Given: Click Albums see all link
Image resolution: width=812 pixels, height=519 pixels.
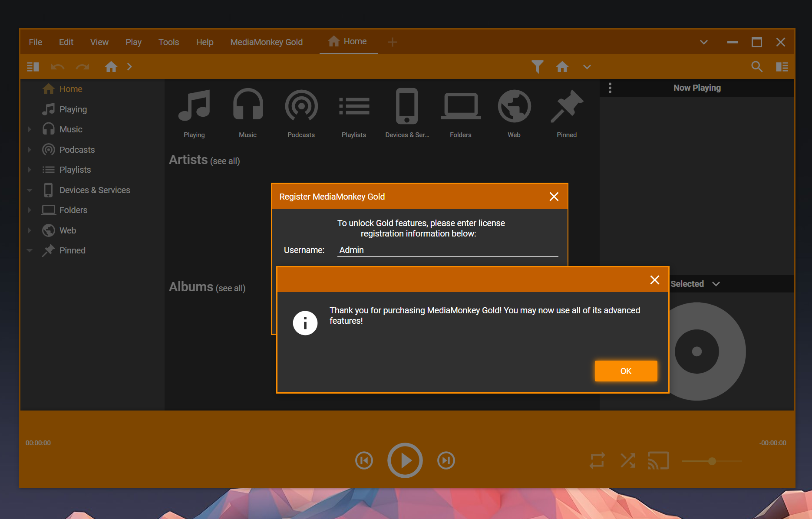Looking at the screenshot, I should 231,288.
